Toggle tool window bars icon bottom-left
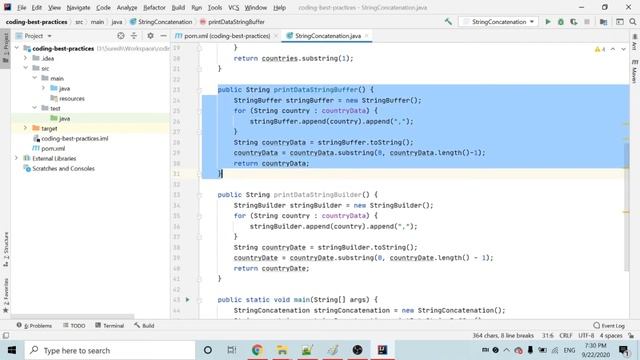640x360 pixels. [x=6, y=336]
